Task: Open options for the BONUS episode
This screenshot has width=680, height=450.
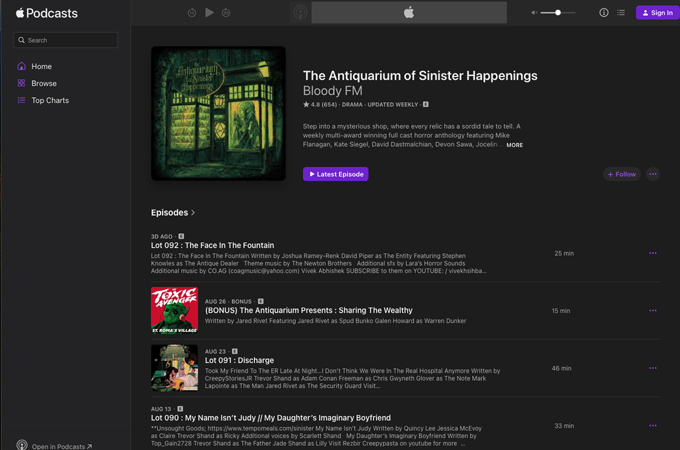Action: 653,310
